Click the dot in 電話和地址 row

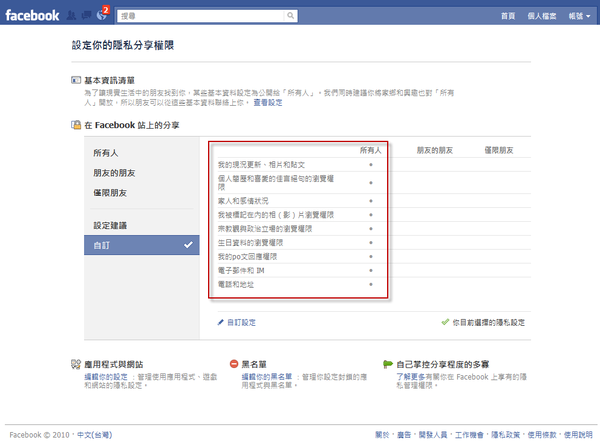point(371,284)
